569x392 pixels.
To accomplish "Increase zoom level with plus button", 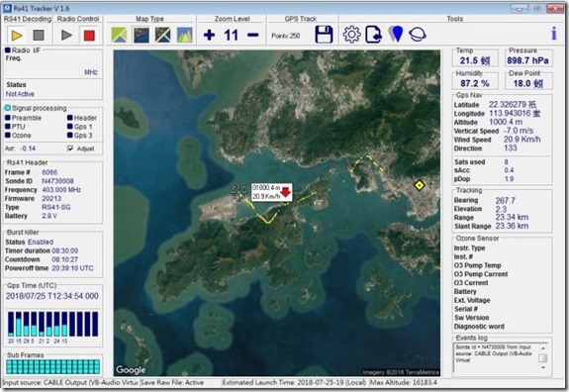I will click(209, 36).
